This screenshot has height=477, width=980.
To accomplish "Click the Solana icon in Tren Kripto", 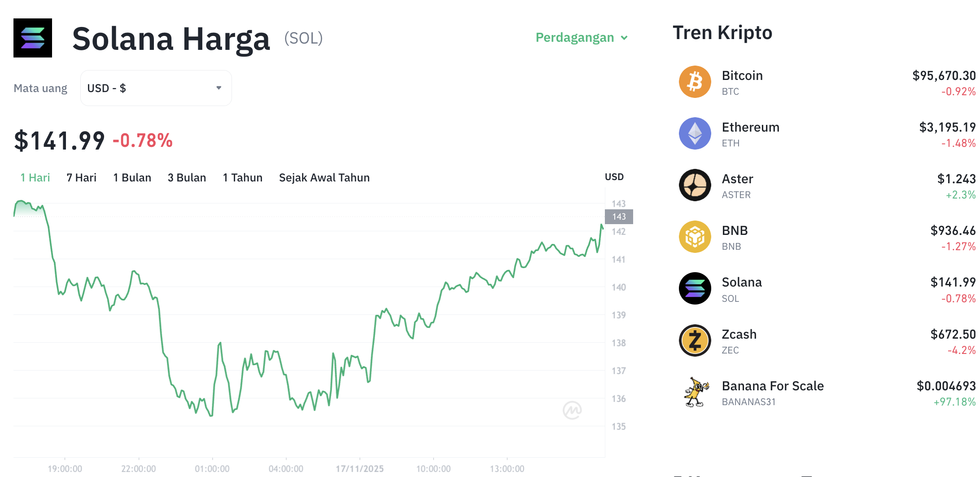I will [695, 289].
